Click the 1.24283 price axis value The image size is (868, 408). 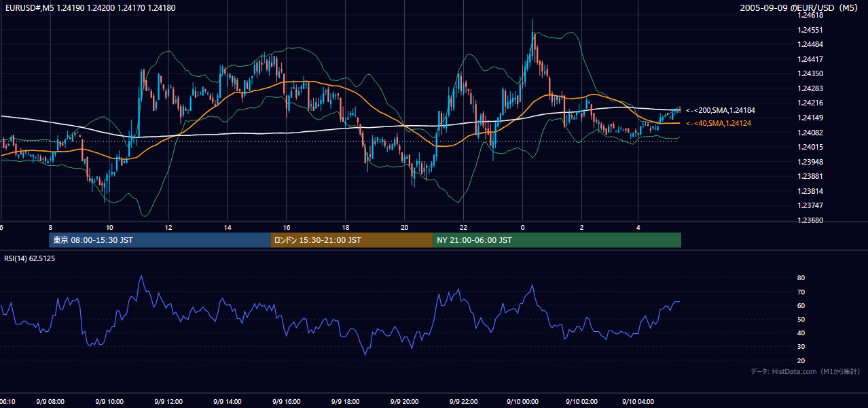(x=810, y=88)
